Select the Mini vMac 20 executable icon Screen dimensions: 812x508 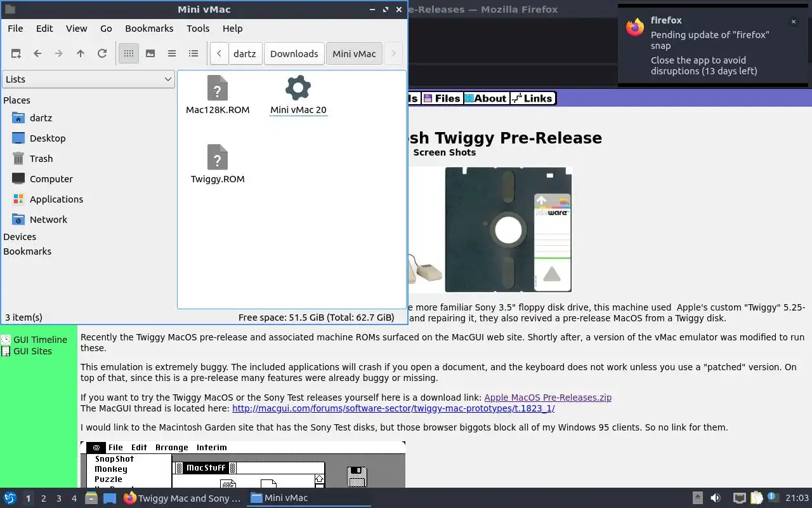(298, 88)
